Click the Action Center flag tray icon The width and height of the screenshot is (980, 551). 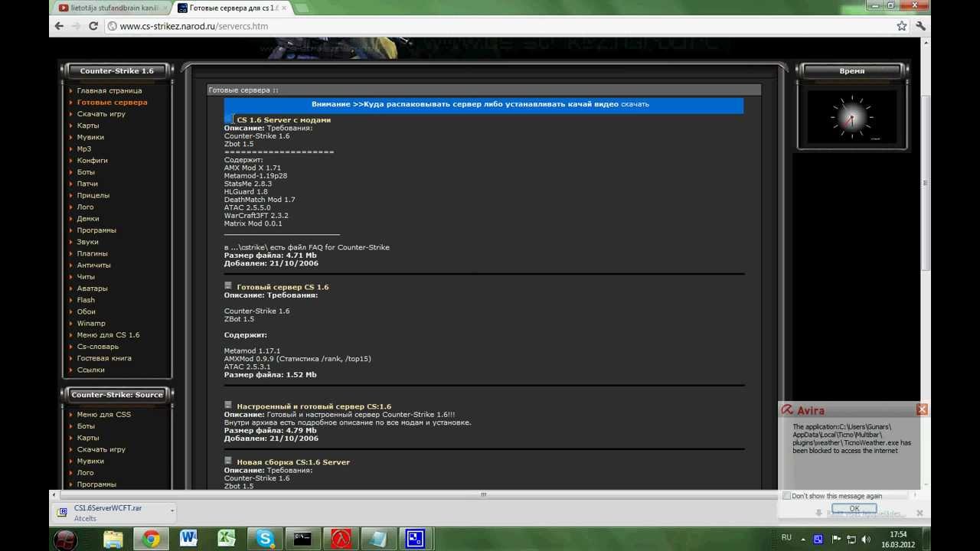coord(836,539)
